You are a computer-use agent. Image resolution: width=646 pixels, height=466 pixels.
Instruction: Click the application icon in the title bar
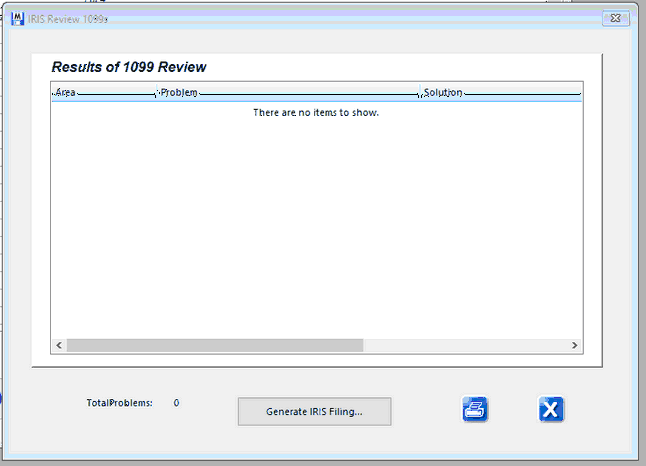(x=16, y=18)
